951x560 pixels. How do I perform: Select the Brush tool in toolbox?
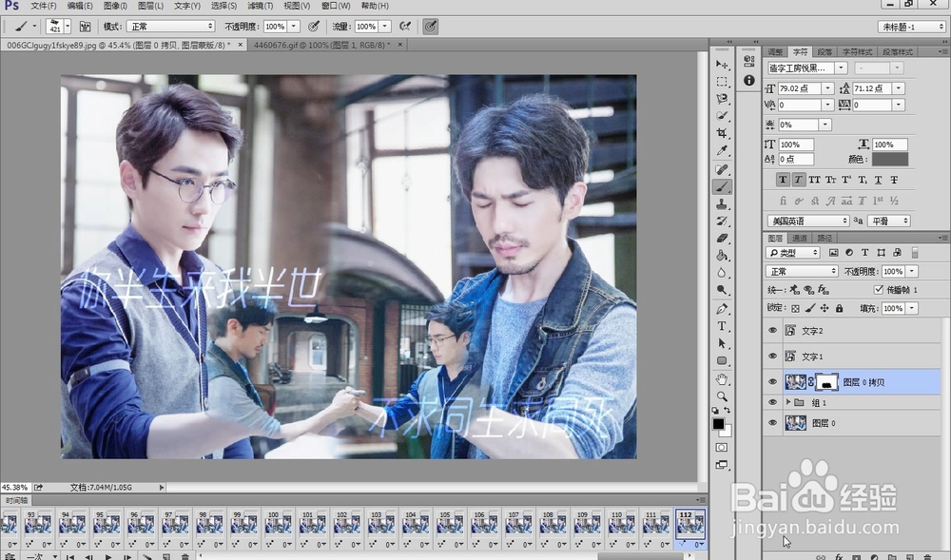click(722, 186)
